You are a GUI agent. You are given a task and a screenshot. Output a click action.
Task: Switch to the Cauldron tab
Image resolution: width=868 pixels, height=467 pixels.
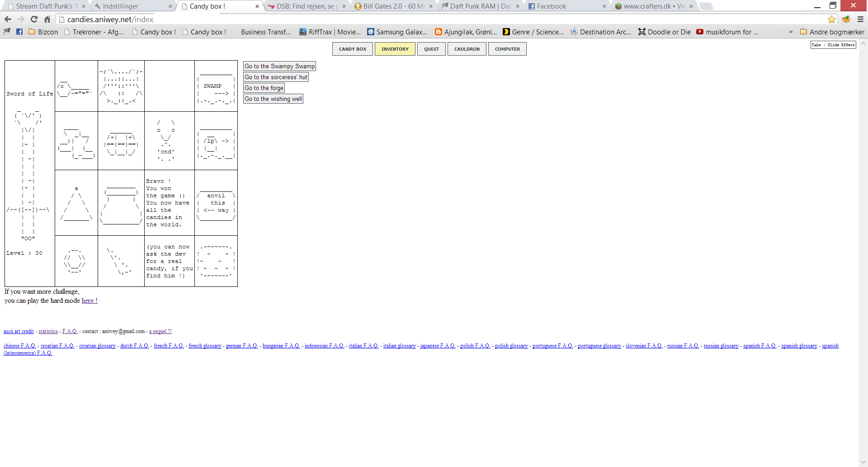click(467, 49)
